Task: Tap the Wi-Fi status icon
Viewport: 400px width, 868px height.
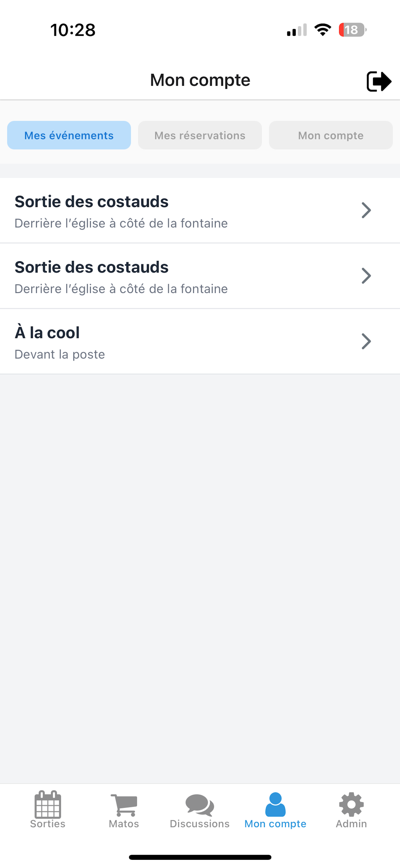Action: (323, 30)
